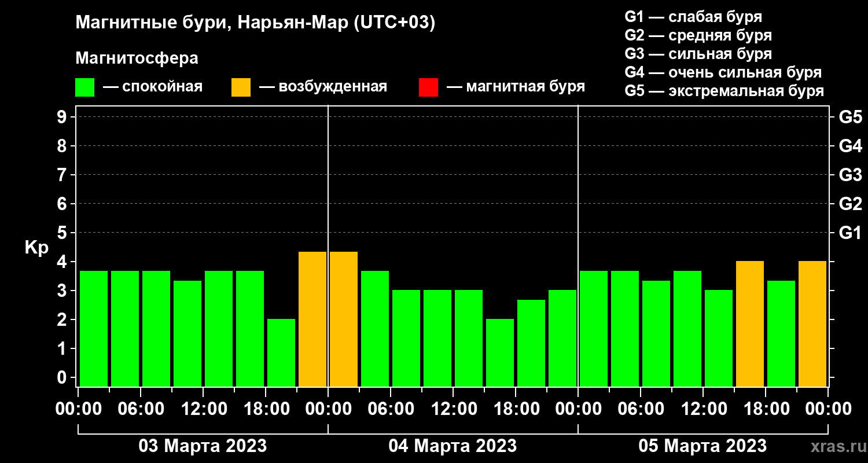Click the chart title 'Магнитные бури, Нарьян-Мар (UTC+03)'
The width and height of the screenshot is (868, 463).
point(255,23)
